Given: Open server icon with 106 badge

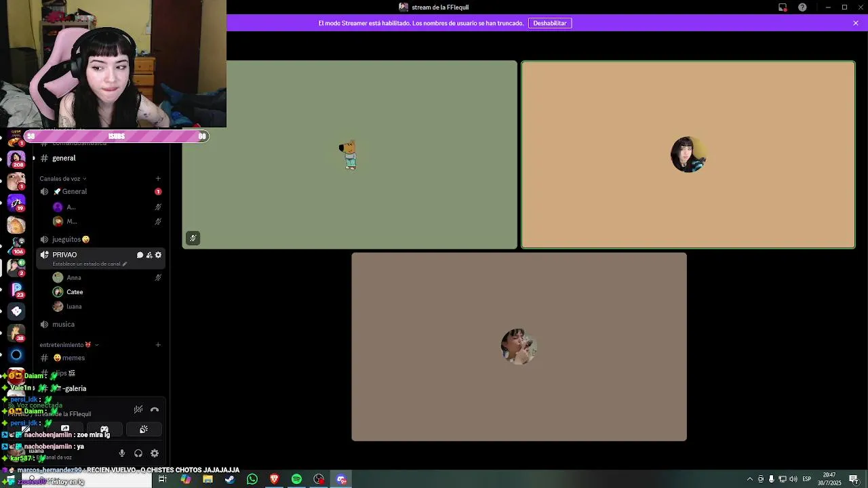Looking at the screenshot, I should coord(16,245).
